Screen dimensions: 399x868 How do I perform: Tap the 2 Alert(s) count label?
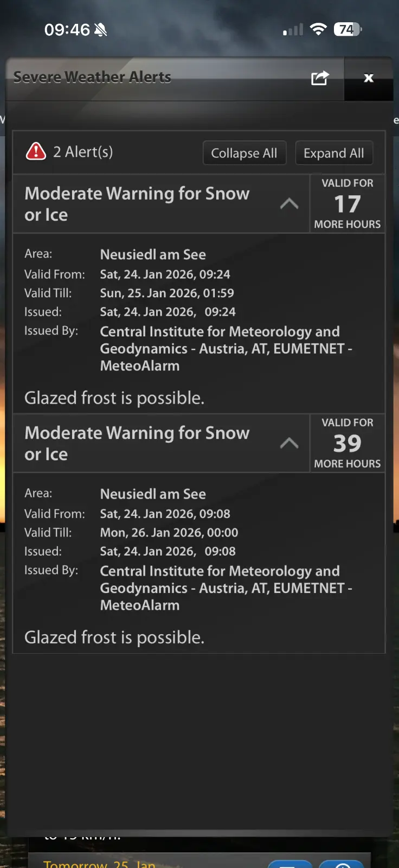83,152
